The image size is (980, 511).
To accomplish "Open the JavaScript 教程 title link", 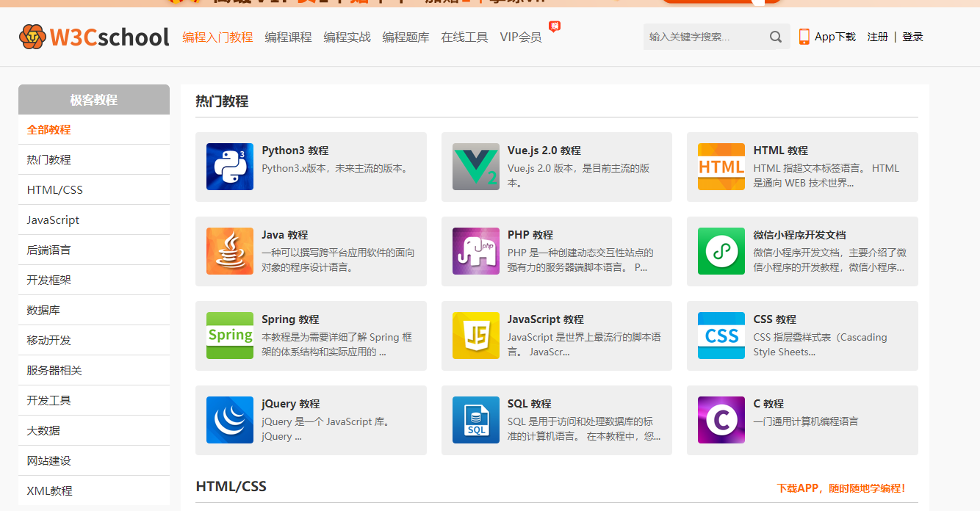I will (546, 319).
